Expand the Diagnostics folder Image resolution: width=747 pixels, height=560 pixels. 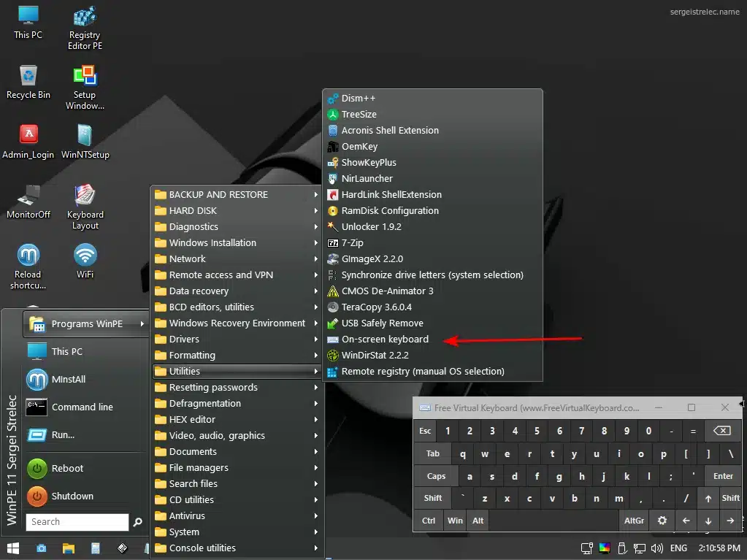click(x=237, y=226)
